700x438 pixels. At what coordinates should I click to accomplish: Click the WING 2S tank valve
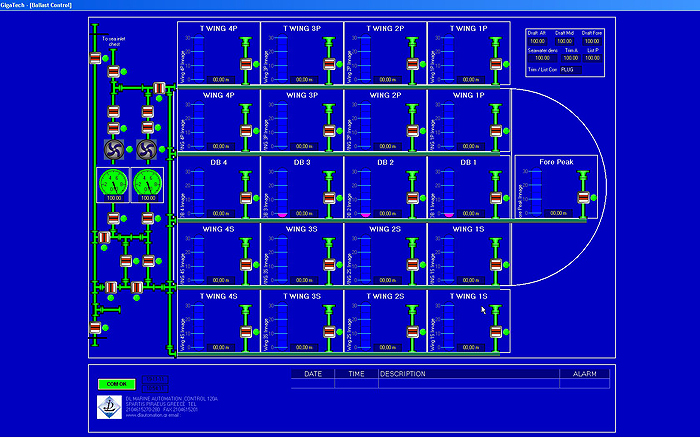(412, 264)
